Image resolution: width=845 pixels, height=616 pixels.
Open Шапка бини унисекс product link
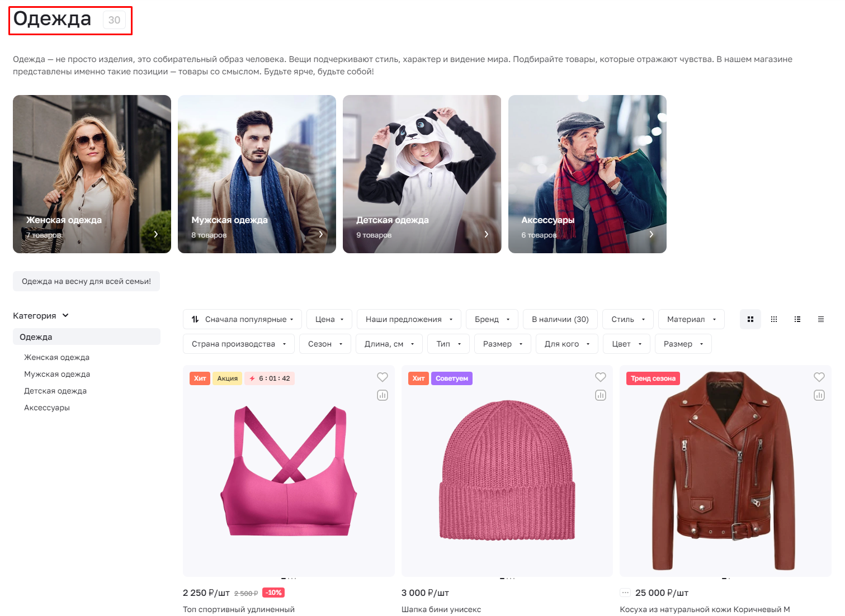coord(441,609)
